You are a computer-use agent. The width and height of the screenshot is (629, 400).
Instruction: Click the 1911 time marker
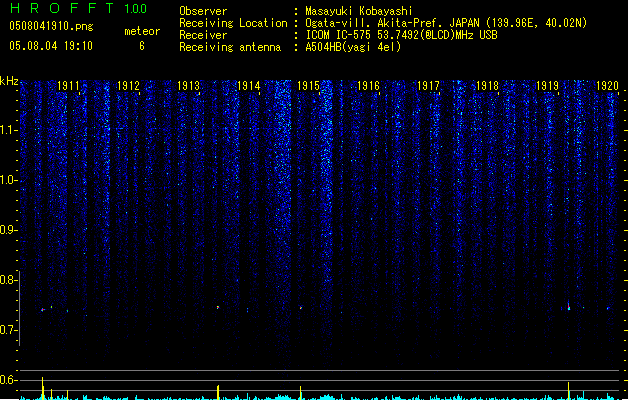(x=69, y=85)
